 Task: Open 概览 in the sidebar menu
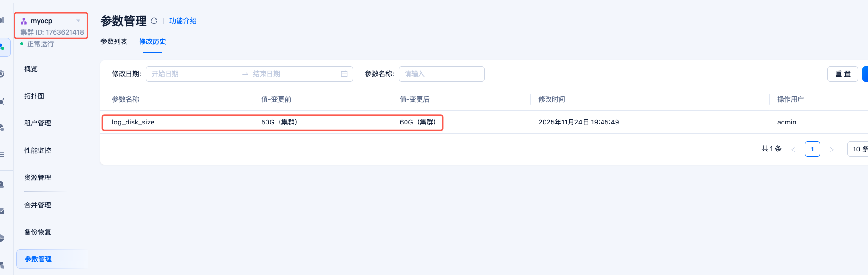click(x=31, y=69)
